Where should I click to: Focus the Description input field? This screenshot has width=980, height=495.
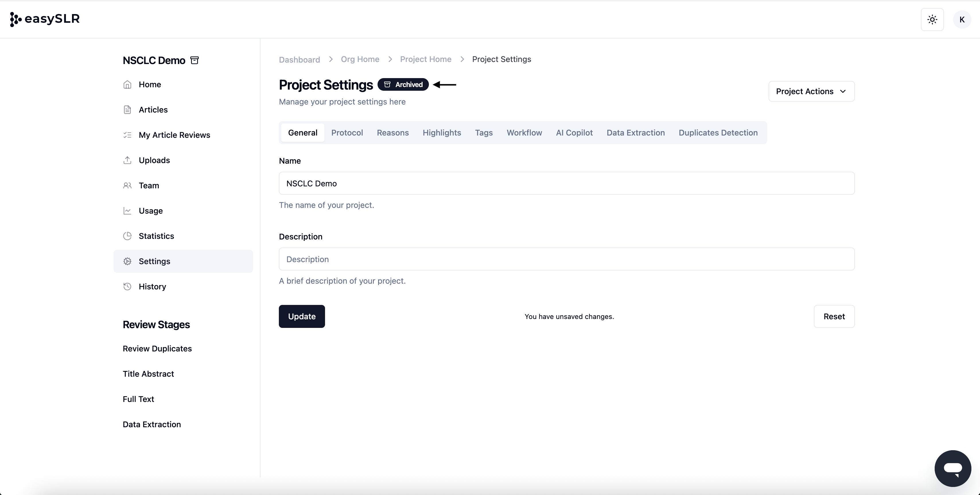point(567,259)
